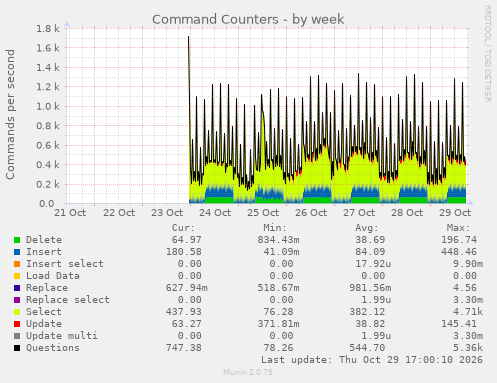This screenshot has height=383, width=497.
Task: Click the 'Insert select' legend label
Action: [x=65, y=264]
